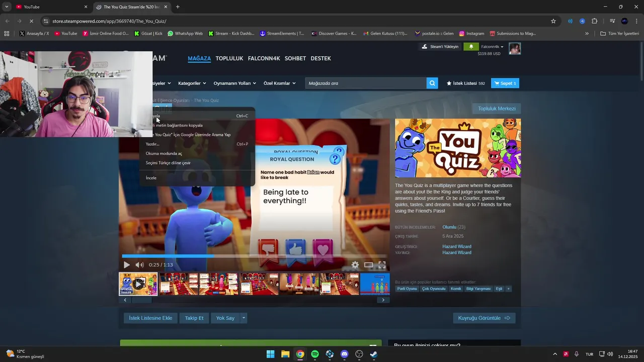Click the Takip Et button
This screenshot has height=362, width=644.
pos(194,318)
